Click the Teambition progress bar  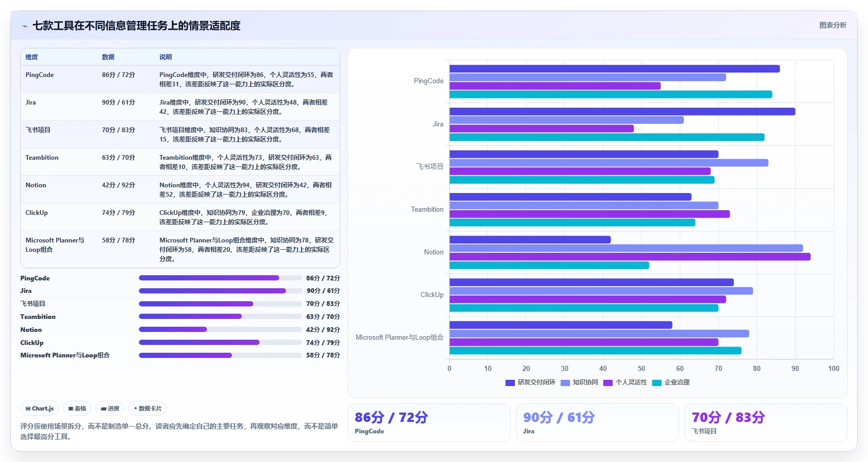click(220, 316)
